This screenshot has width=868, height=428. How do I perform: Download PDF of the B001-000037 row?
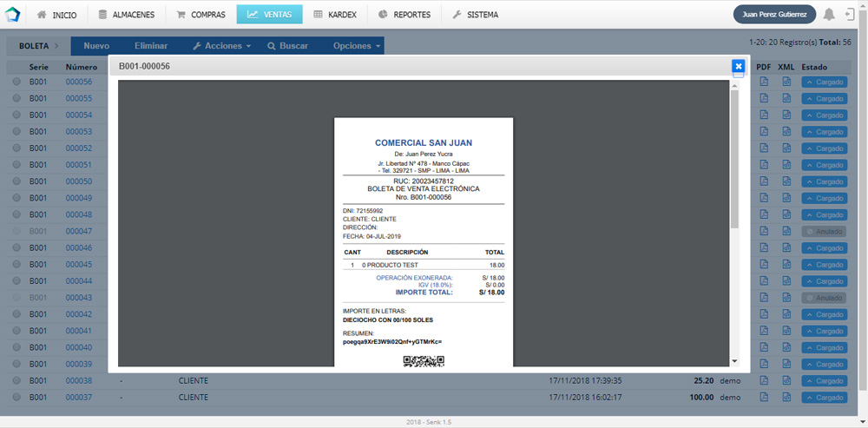(x=764, y=398)
